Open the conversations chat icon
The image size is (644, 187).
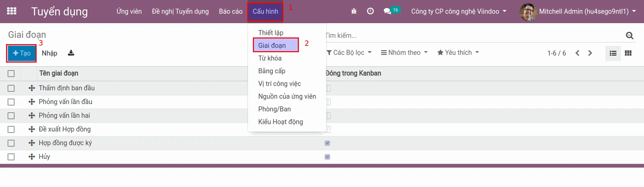(387, 11)
